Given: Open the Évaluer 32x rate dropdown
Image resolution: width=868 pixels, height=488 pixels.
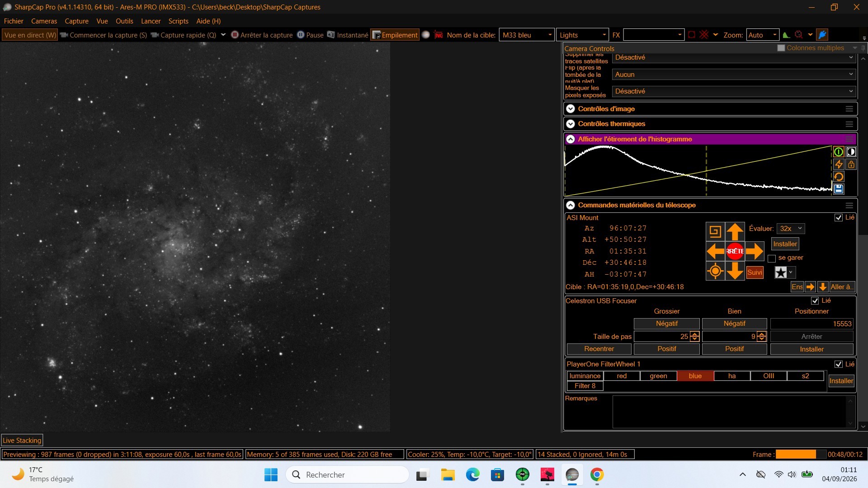Looking at the screenshot, I should (790, 229).
